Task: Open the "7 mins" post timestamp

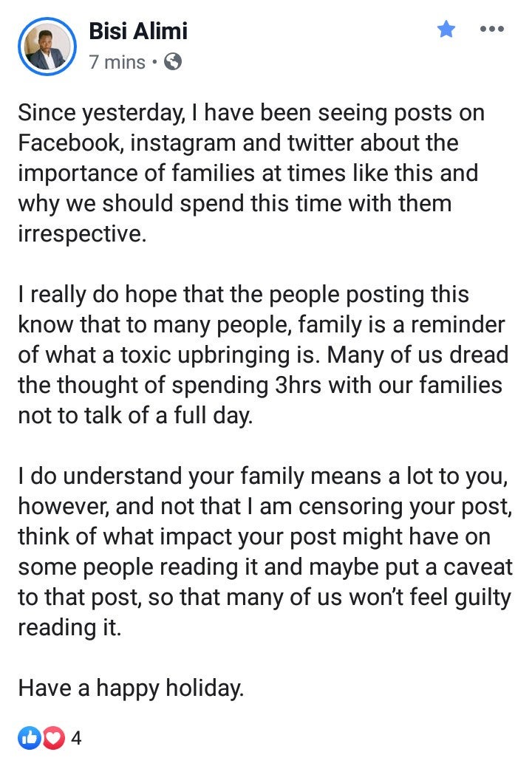Action: pyautogui.click(x=117, y=62)
